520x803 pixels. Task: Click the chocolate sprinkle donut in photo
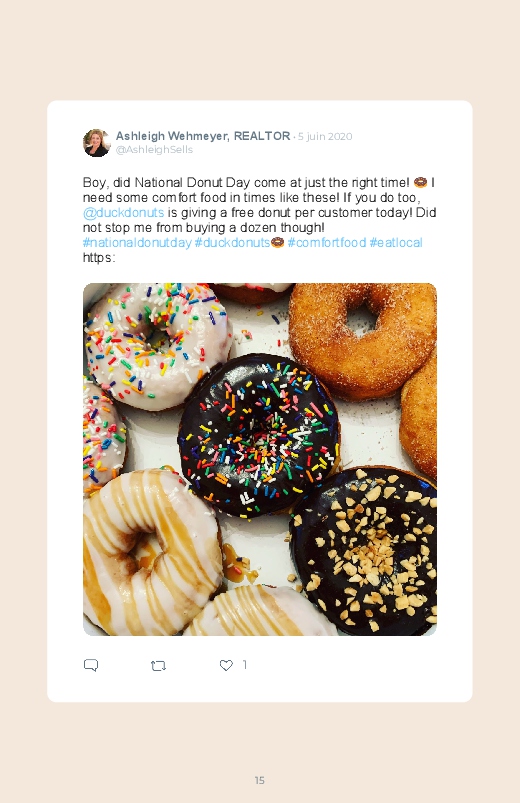tap(259, 434)
